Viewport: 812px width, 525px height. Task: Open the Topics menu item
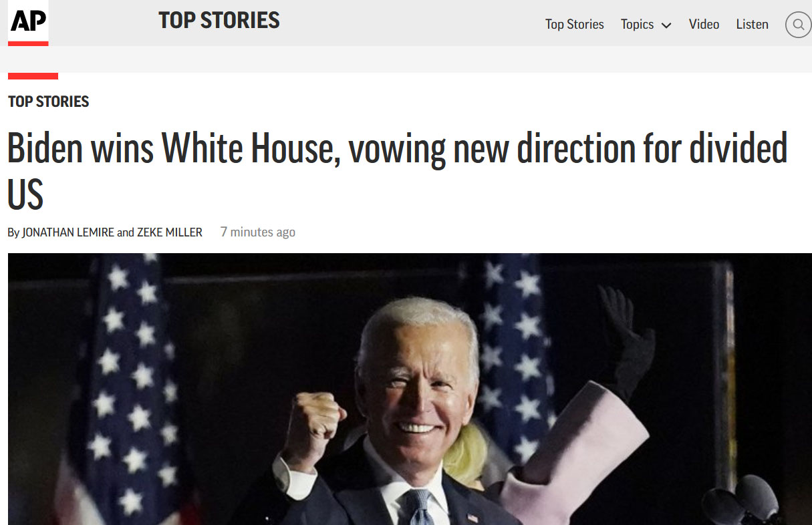pyautogui.click(x=637, y=25)
